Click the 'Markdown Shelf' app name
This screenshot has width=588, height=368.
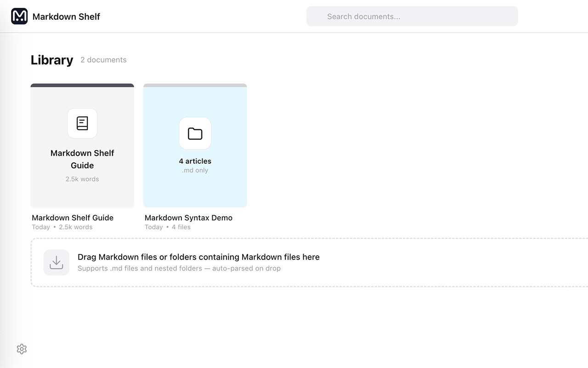(x=66, y=17)
